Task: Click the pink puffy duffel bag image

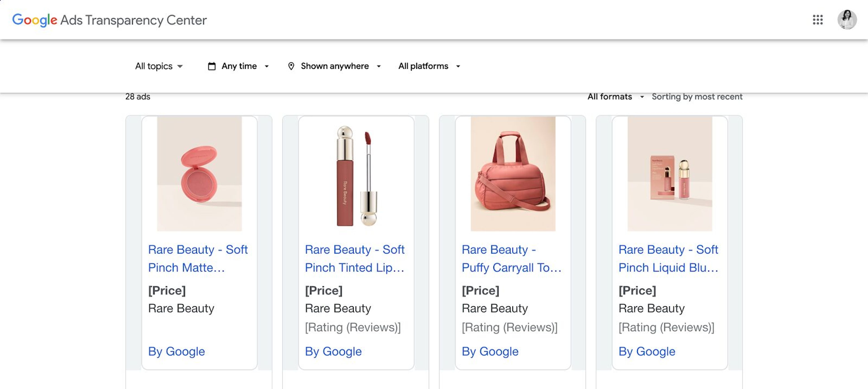Action: point(513,174)
